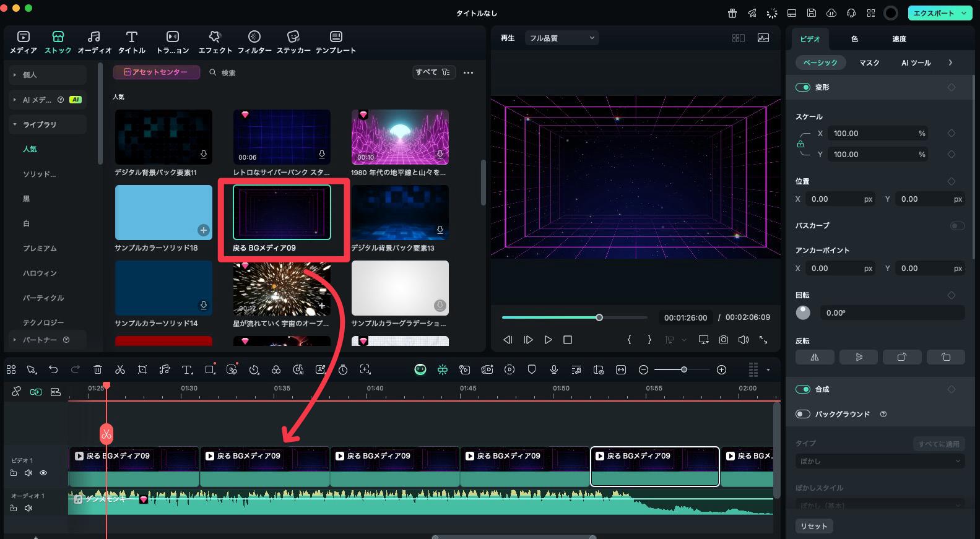
Task: Enable the バックグラウンド toggle
Action: (803, 414)
